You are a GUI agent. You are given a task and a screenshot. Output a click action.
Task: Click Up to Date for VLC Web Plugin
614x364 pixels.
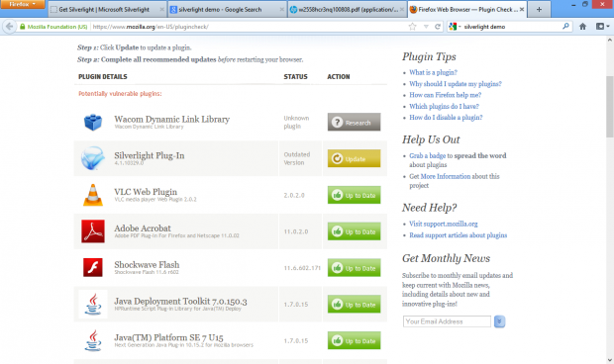pyautogui.click(x=354, y=195)
